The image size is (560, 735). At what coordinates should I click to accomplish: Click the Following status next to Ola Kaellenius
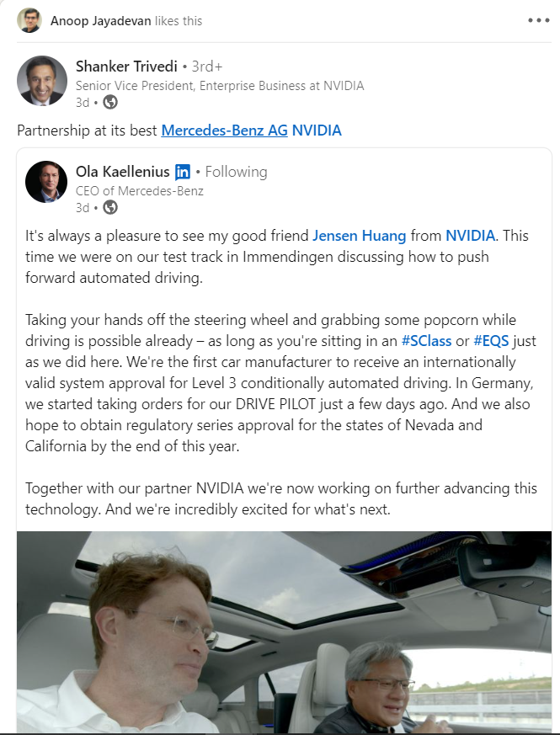[236, 172]
